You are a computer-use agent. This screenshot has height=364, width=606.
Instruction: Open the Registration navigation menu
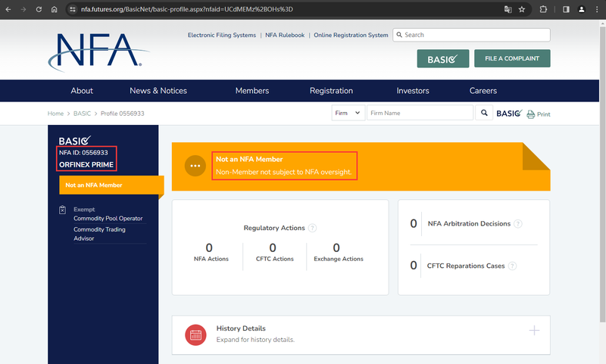[x=331, y=91]
